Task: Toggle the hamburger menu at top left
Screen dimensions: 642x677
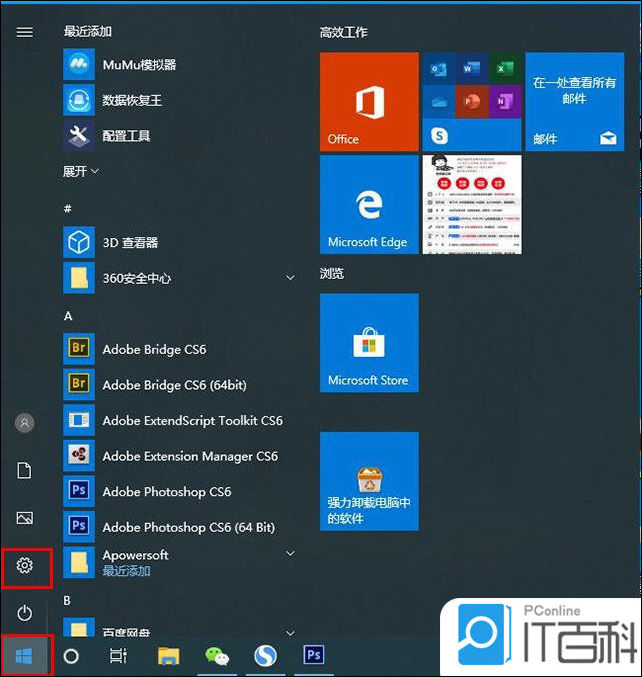Action: pos(25,32)
